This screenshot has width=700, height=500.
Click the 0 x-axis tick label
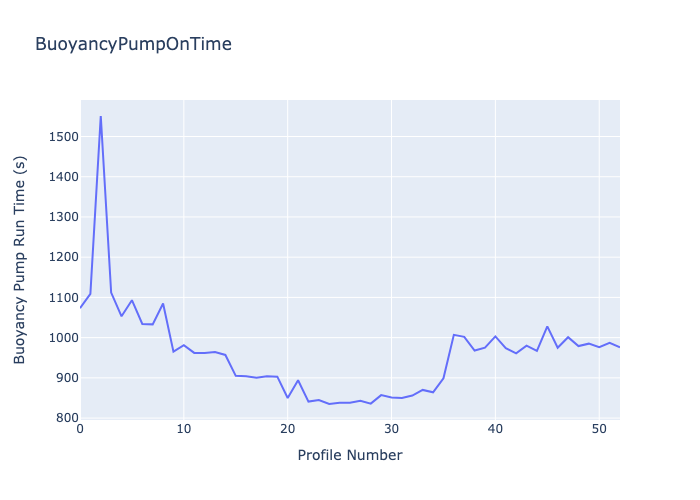80,429
